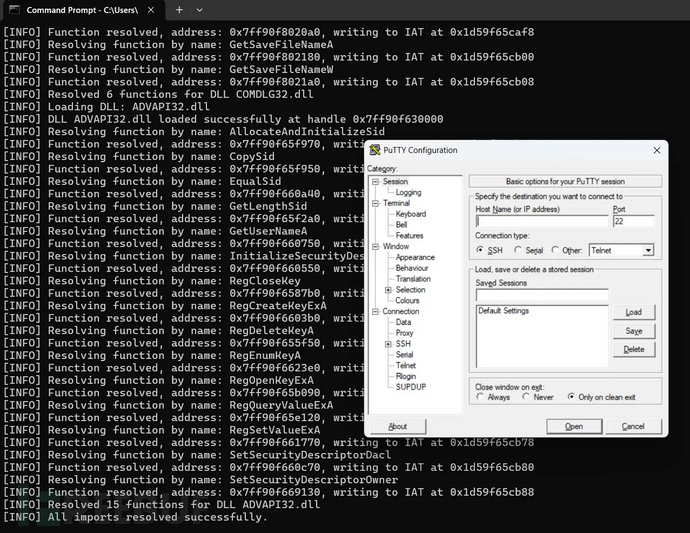
Task: Select the Session category
Action: [395, 181]
